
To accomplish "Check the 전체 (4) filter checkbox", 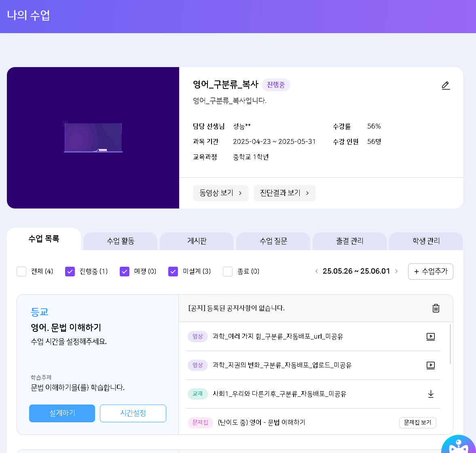I will point(21,272).
